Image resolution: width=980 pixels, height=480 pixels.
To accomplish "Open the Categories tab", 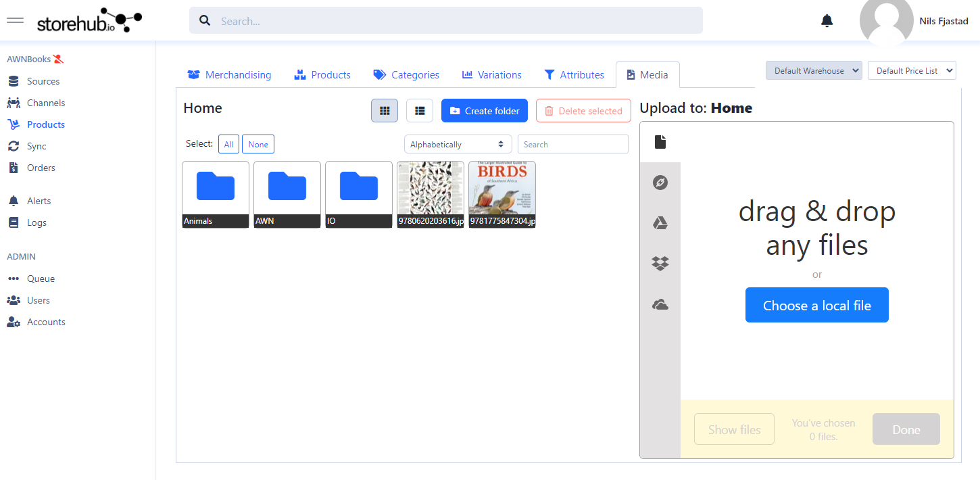I will click(406, 75).
